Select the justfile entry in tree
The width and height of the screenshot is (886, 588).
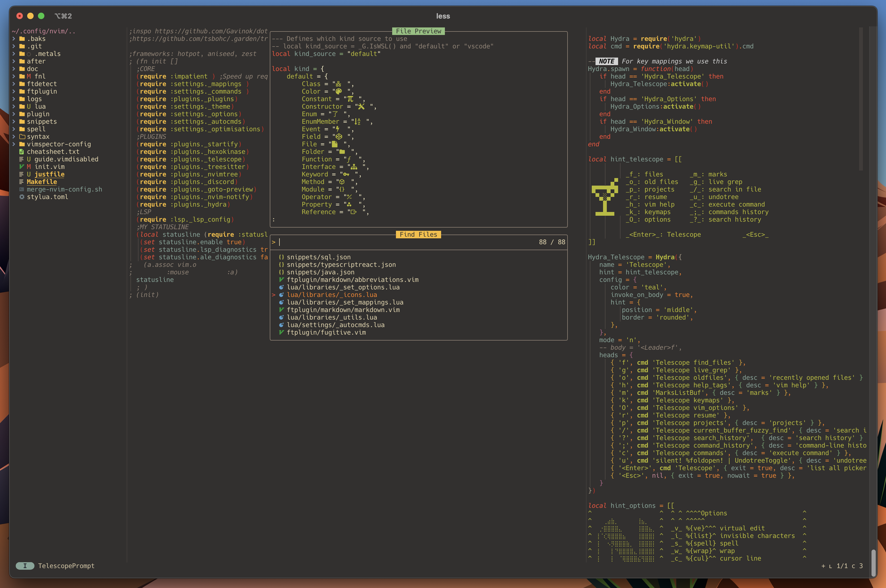[49, 174]
